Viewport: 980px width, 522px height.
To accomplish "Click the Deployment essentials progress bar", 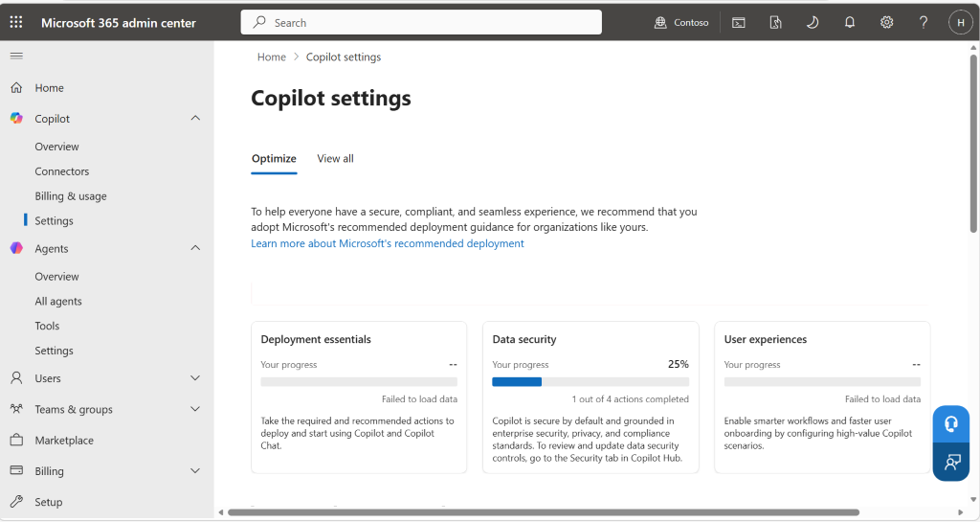I will [x=359, y=382].
